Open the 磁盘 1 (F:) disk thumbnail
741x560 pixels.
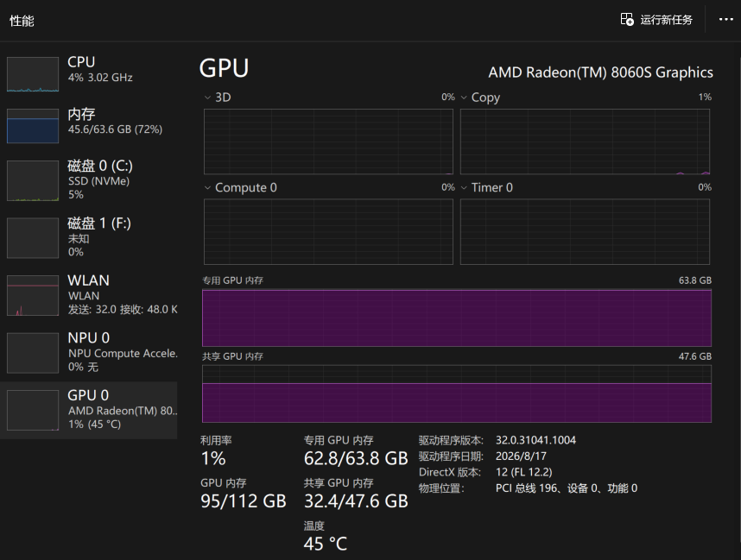pos(33,238)
